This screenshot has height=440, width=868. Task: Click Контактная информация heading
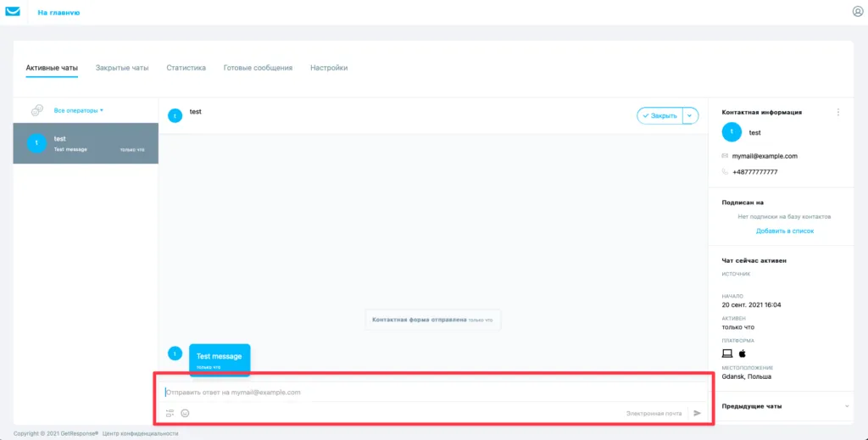[762, 112]
